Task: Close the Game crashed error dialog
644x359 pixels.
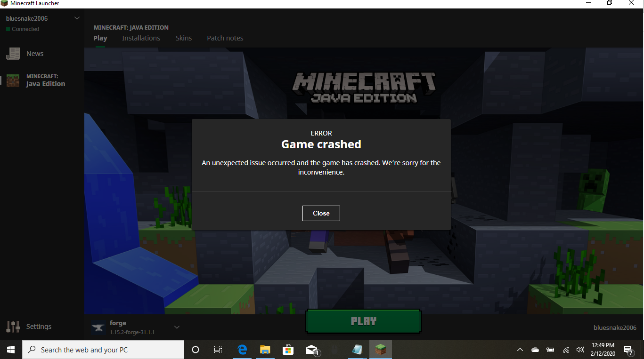Action: 321,213
